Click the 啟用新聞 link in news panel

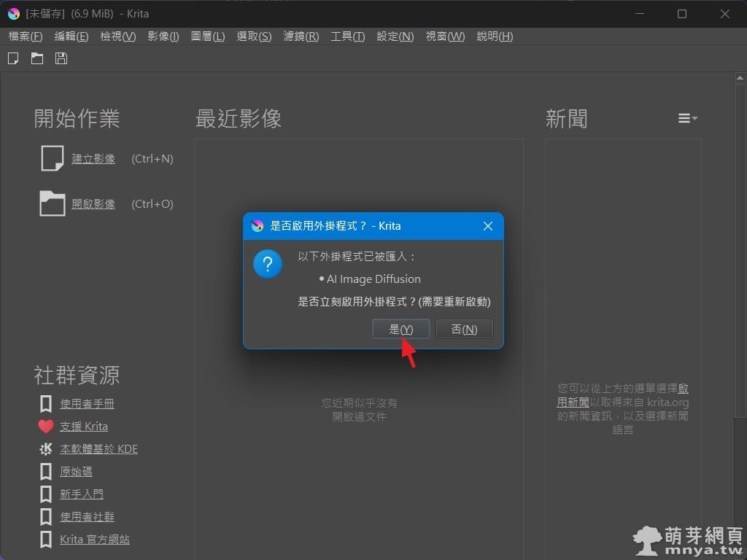click(x=573, y=402)
